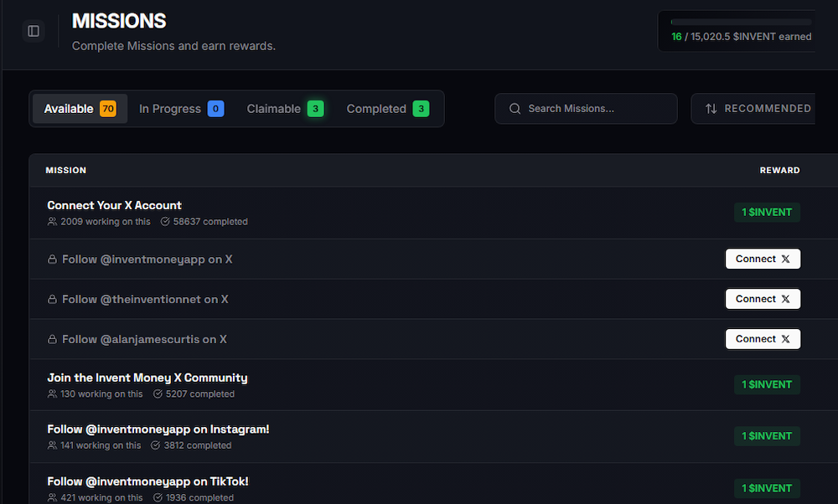Screen dimensions: 838x504
Task: Click the magnifier icon in Search Missions
Action: click(x=515, y=108)
